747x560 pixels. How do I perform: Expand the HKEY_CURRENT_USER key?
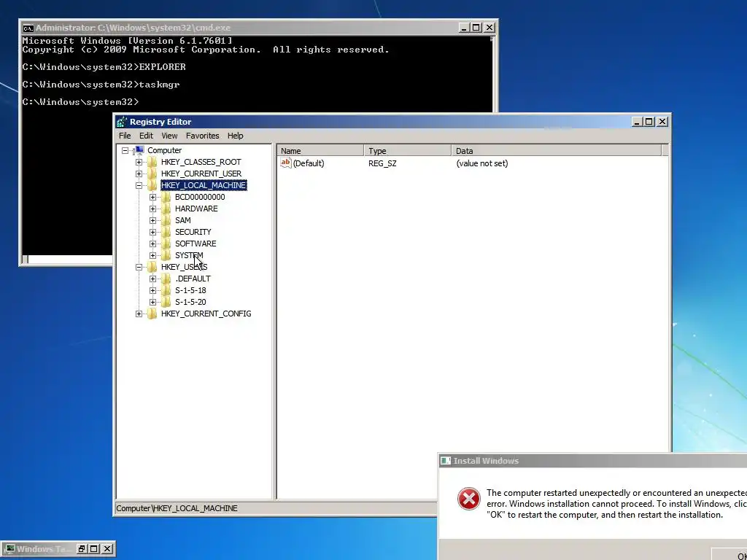pyautogui.click(x=139, y=174)
